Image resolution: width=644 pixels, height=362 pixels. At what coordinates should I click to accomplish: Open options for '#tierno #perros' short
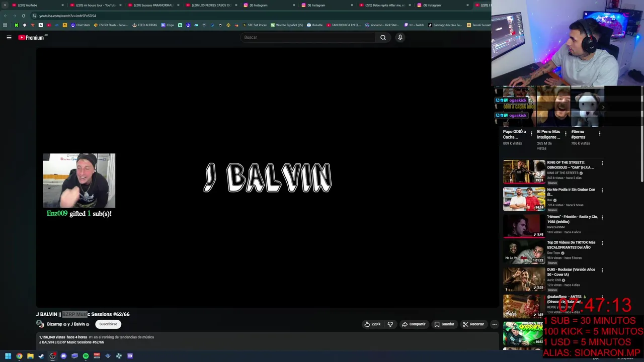[x=599, y=134]
